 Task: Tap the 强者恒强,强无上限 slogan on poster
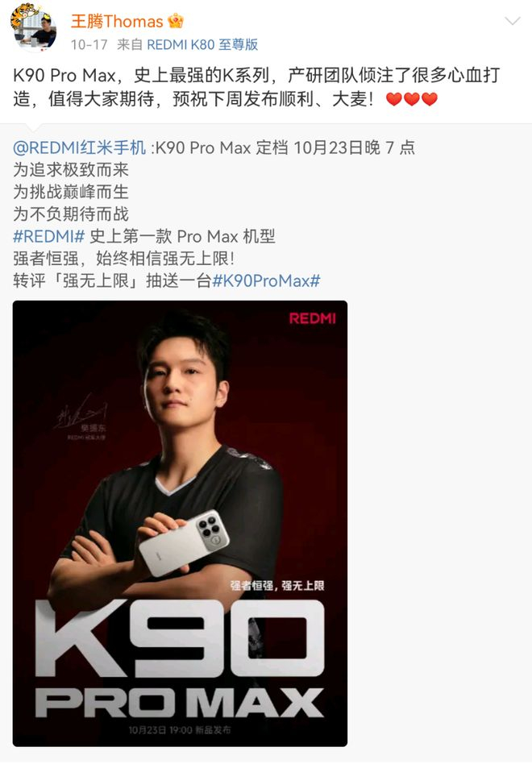(x=277, y=585)
